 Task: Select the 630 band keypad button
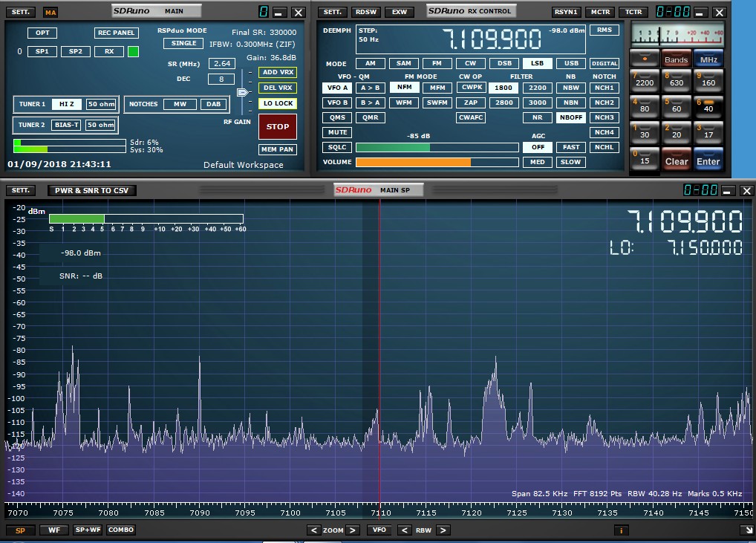tap(676, 80)
